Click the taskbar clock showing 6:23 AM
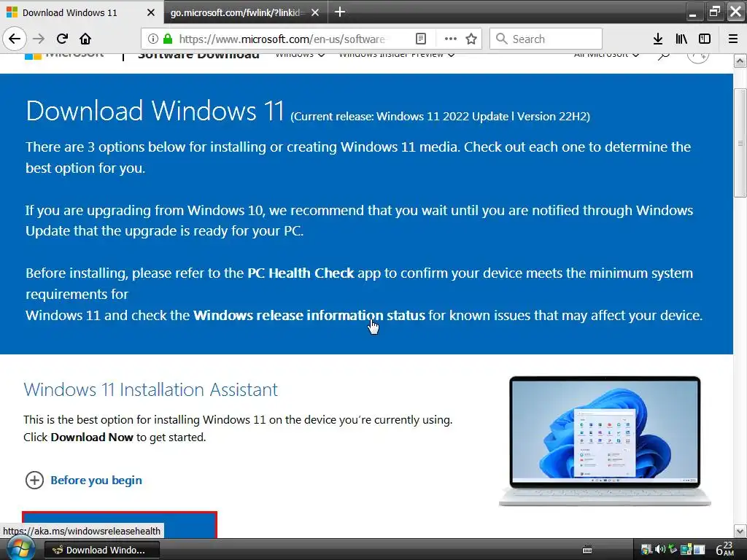This screenshot has width=747, height=560. point(725,549)
